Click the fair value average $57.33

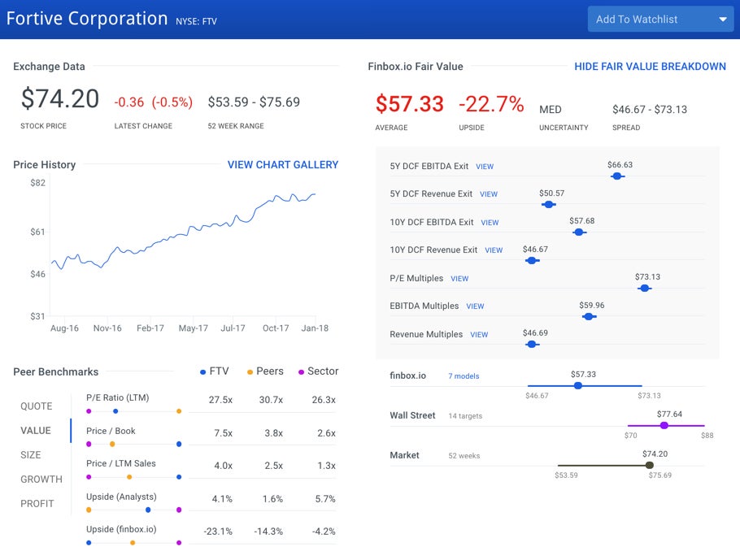click(410, 104)
